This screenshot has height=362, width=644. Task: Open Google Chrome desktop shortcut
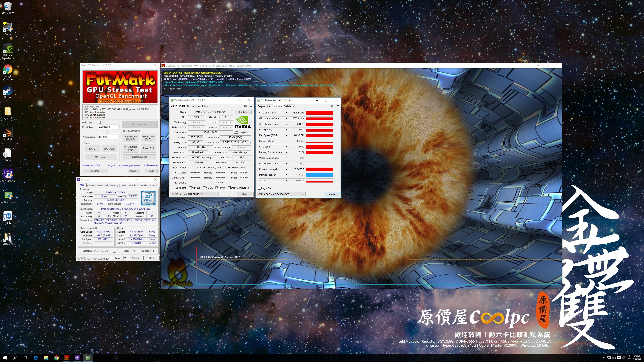8,72
